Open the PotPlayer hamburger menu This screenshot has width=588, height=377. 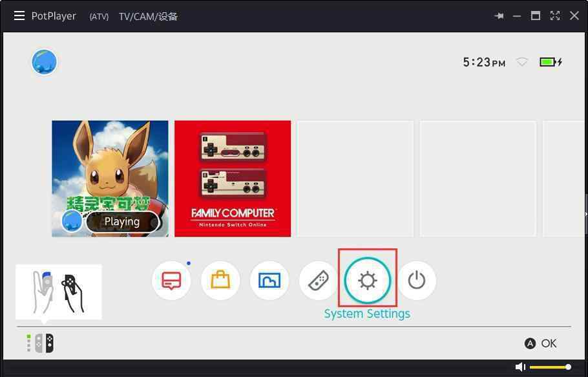pyautogui.click(x=19, y=16)
